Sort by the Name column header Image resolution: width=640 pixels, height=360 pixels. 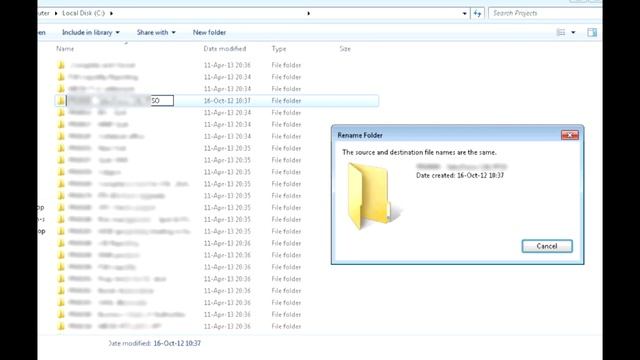[x=65, y=49]
